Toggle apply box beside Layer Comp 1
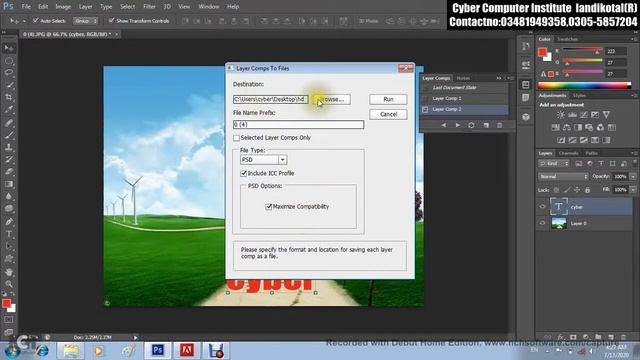Screen dimensions: 640x360 pos(425,98)
